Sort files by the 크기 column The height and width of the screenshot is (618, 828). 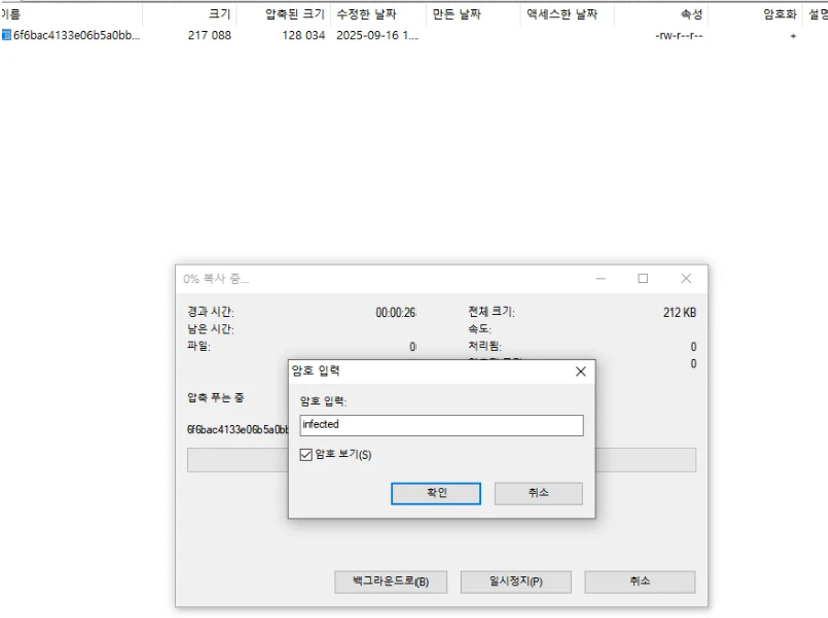pos(218,14)
